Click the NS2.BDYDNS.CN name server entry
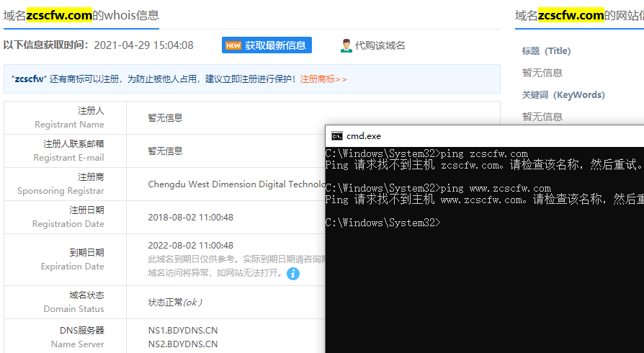The image size is (644, 353). point(182,344)
